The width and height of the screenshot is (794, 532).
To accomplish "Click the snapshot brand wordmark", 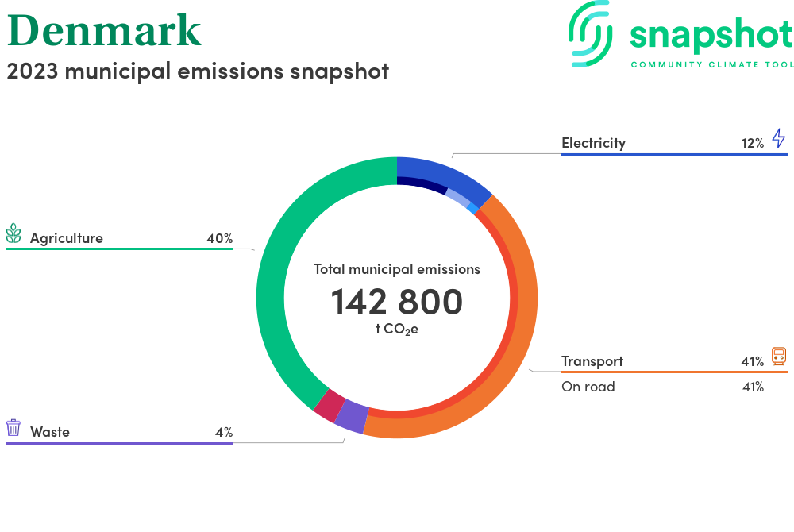I will (x=711, y=36).
